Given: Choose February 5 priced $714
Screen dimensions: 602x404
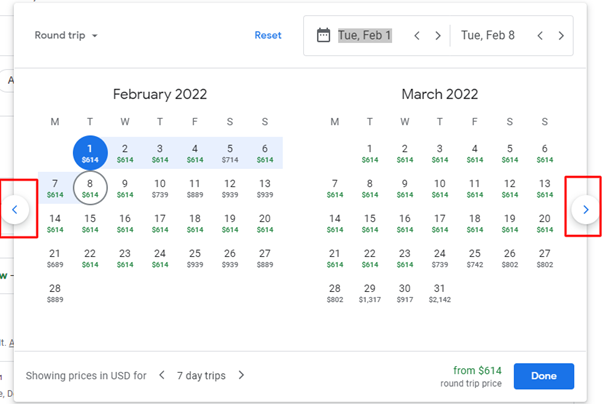Looking at the screenshot, I should pyautogui.click(x=230, y=153).
